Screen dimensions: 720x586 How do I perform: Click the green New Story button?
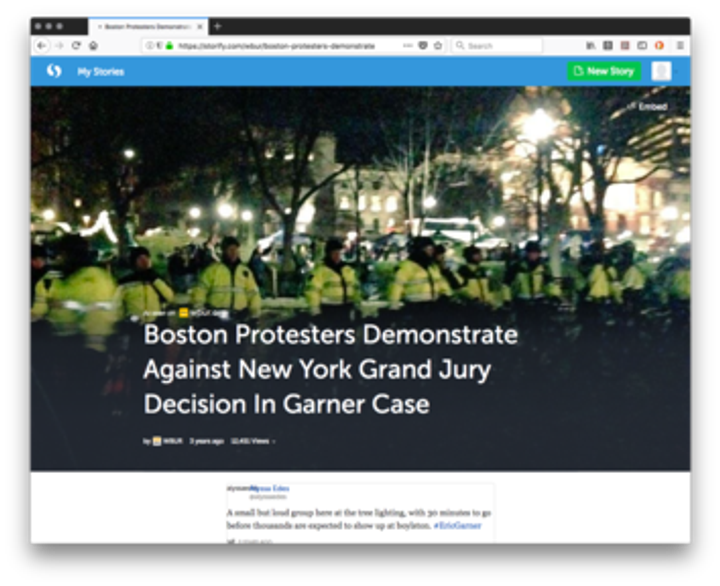click(604, 71)
